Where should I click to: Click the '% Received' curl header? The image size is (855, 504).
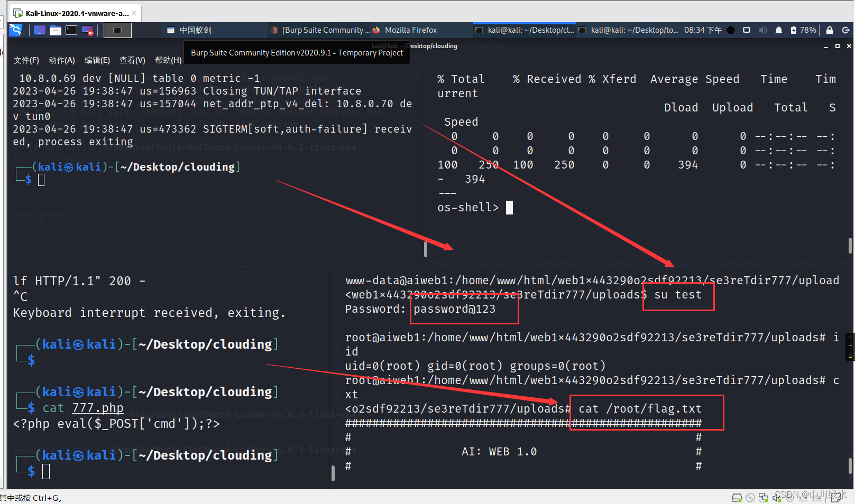[x=547, y=79]
